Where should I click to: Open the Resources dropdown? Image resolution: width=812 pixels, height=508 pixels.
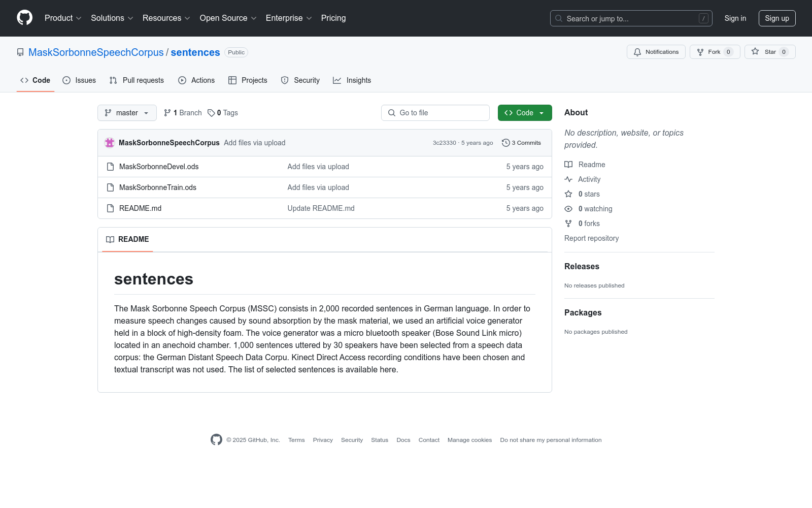tap(166, 18)
